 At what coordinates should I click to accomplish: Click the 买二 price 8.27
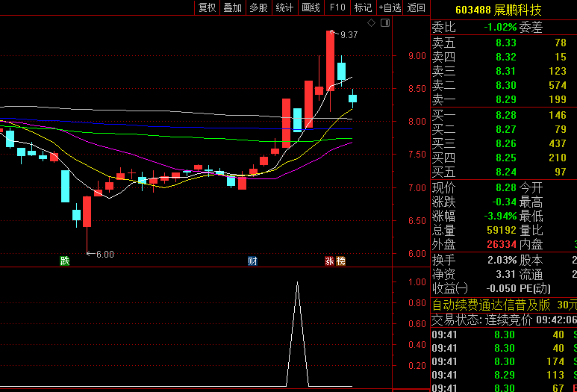point(506,130)
